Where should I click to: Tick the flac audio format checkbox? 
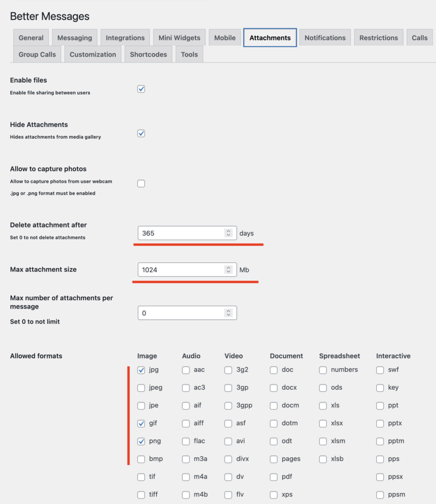(x=186, y=441)
